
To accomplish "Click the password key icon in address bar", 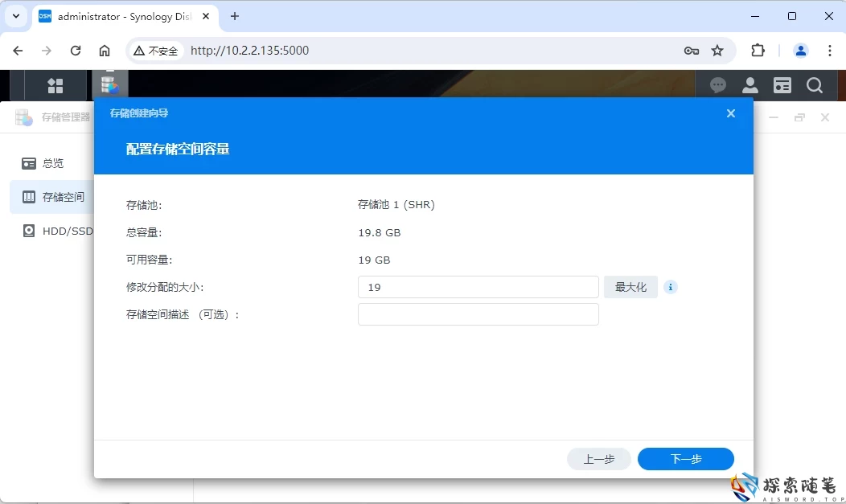I will 692,50.
